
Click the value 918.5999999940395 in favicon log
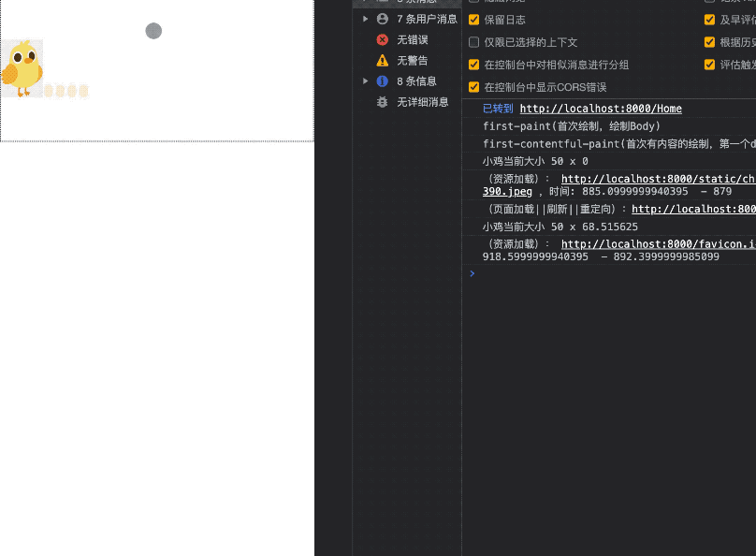coord(535,256)
